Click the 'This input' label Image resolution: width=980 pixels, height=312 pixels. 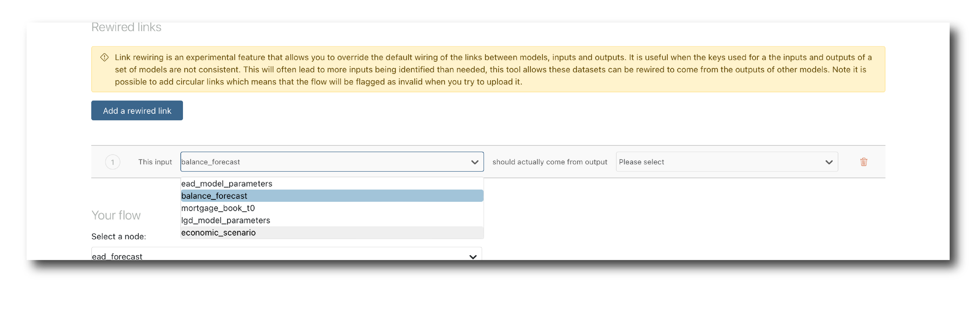click(155, 162)
